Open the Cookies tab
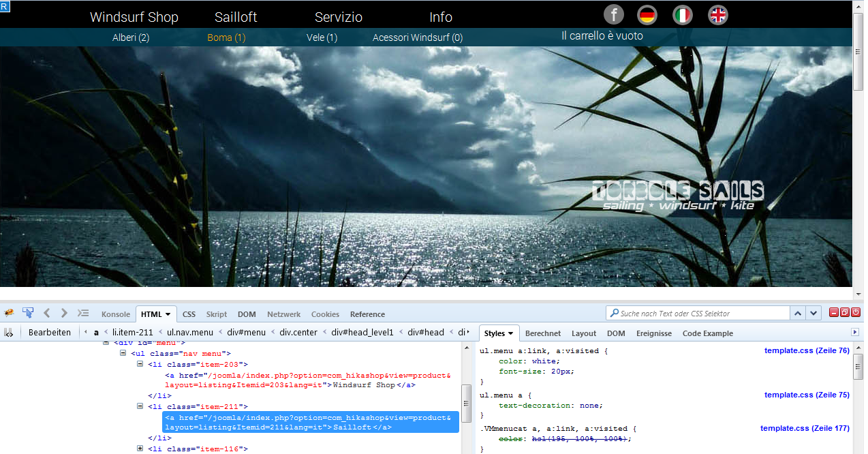Viewport: 868px width, 454px height. (325, 314)
